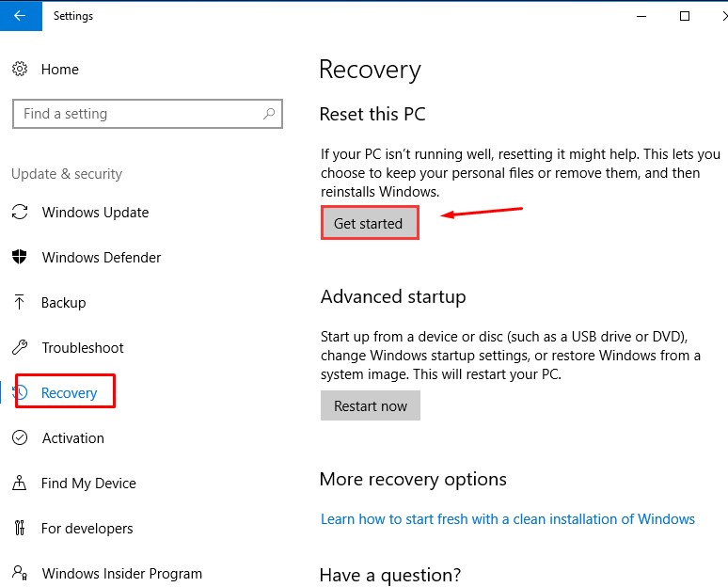
Task: Open the clean installation of Windows link
Action: pyautogui.click(x=507, y=518)
